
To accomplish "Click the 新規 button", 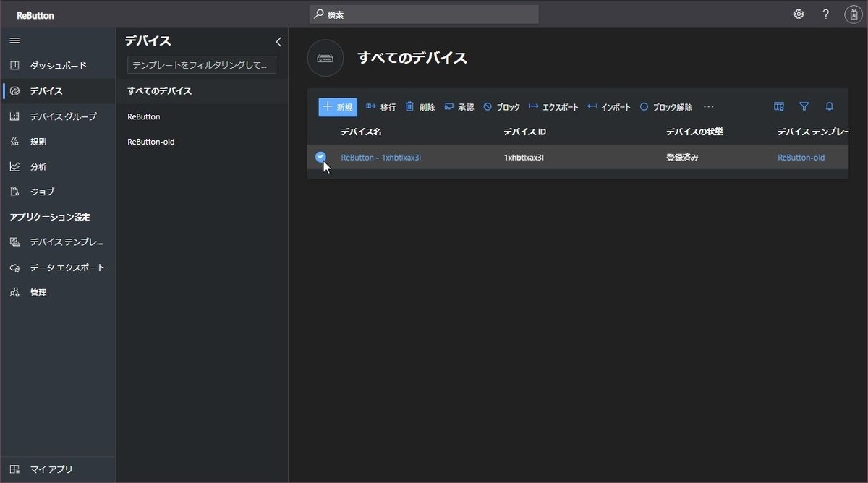I will pos(338,107).
